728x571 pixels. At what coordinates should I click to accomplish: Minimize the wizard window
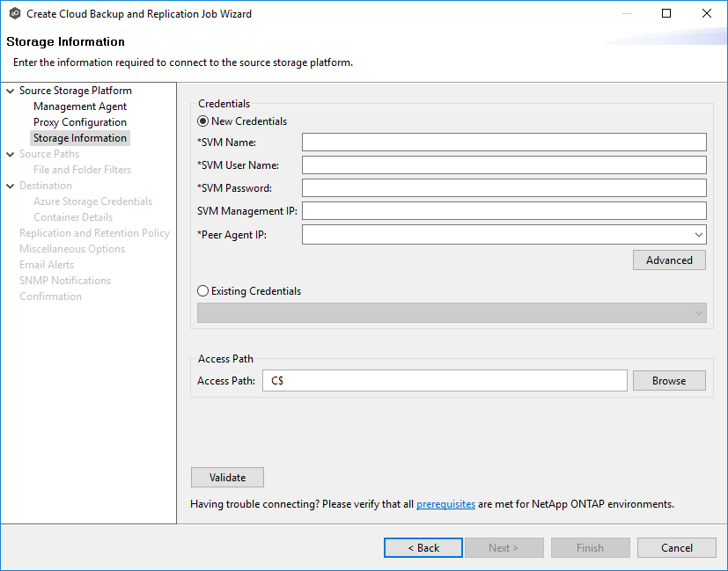[x=626, y=13]
